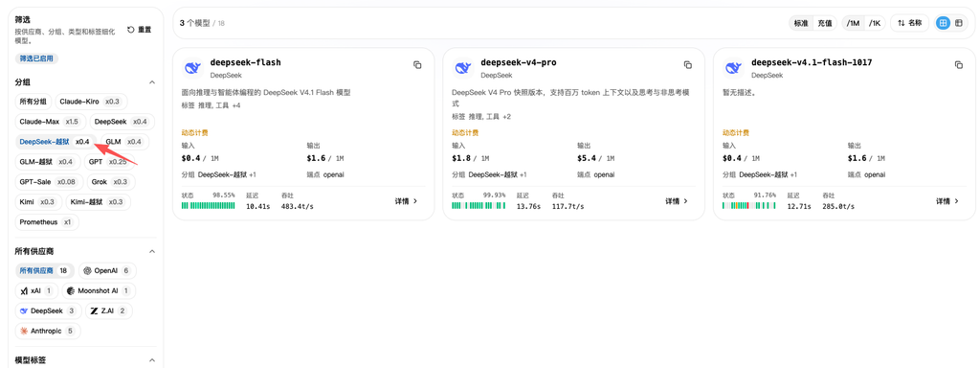Filter by GLM-越狱 group
The width and height of the screenshot is (980, 368).
point(48,162)
